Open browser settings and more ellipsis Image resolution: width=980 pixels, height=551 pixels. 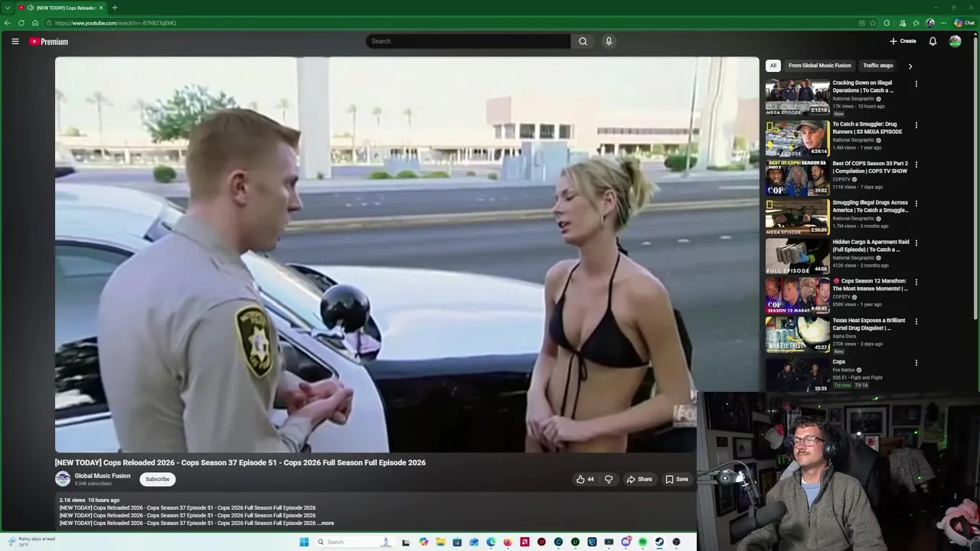pos(943,23)
